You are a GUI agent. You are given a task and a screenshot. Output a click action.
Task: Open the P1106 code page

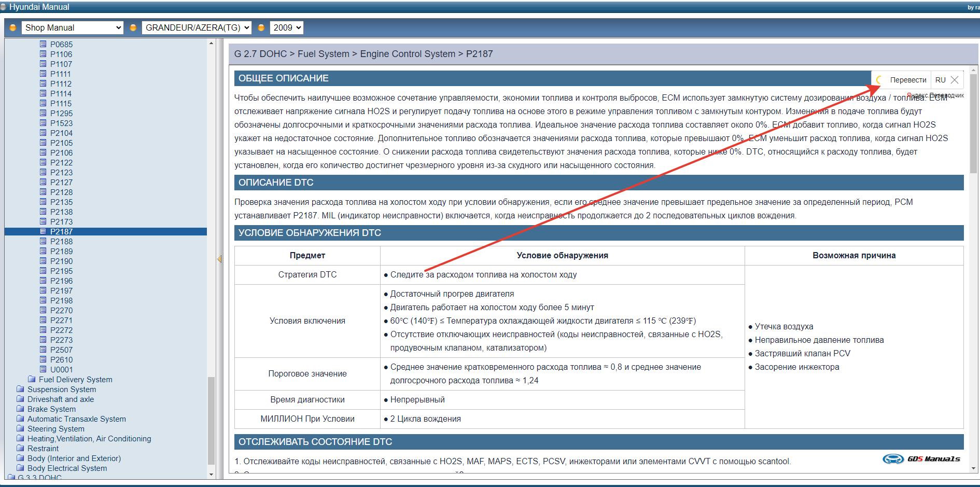61,54
